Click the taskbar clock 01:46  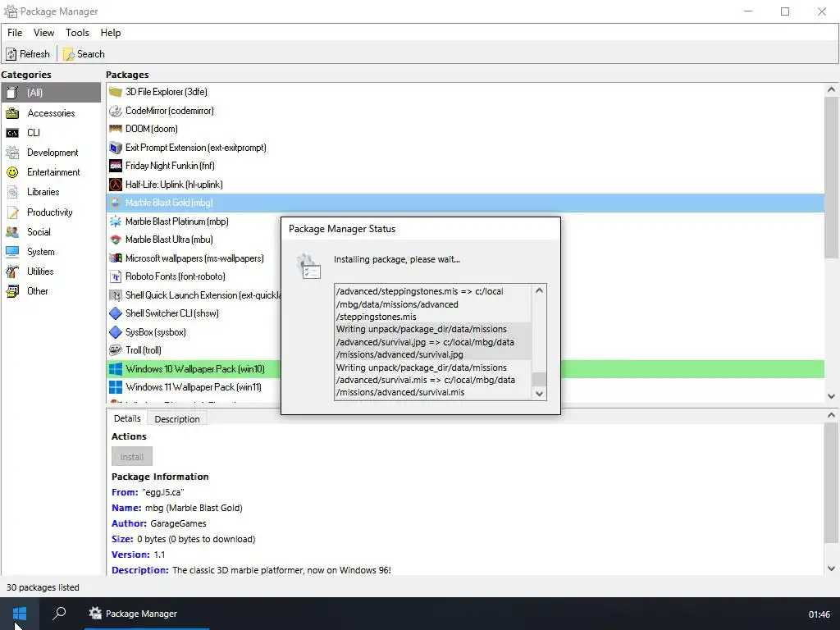click(819, 614)
